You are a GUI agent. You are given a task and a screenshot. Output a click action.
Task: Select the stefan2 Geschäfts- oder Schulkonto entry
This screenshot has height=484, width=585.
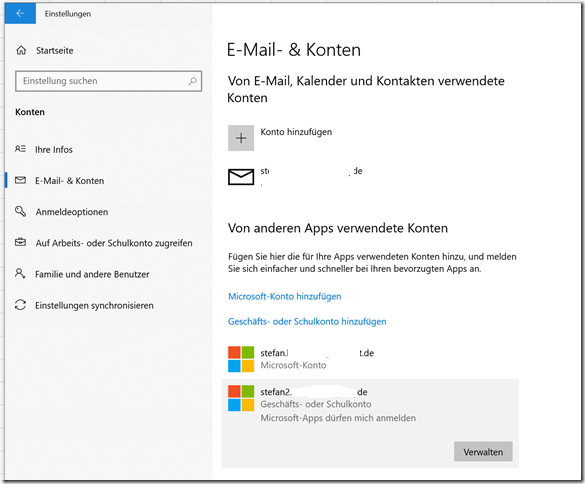370,423
